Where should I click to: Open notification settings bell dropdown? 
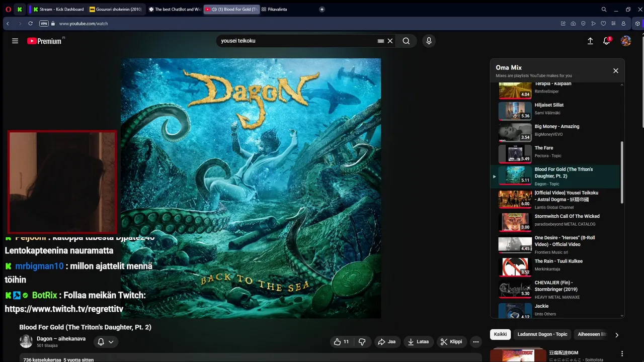point(106,342)
